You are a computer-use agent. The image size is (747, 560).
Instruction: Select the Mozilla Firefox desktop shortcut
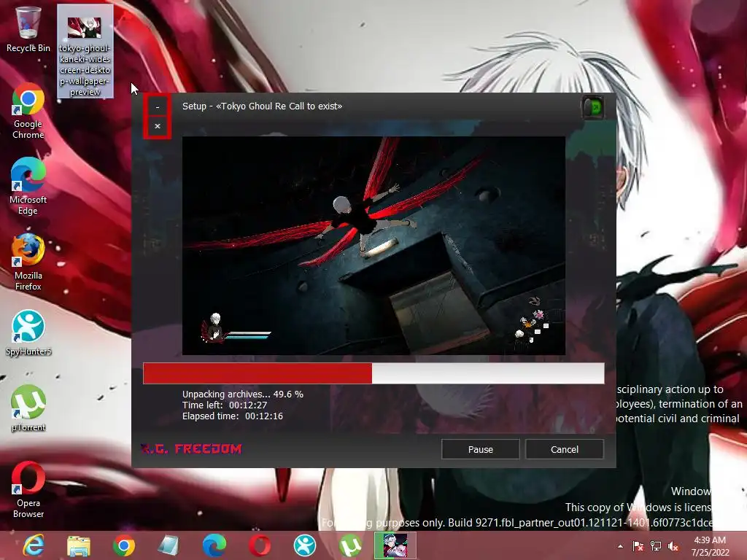pyautogui.click(x=28, y=262)
